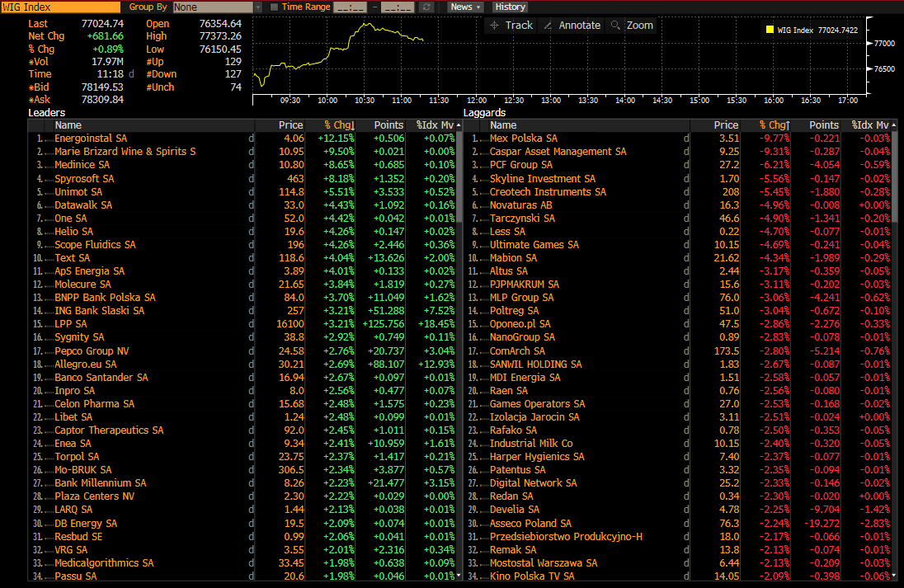Image resolution: width=904 pixels, height=588 pixels.
Task: Click the 'd' delayed marker beside Mex Polska SA
Action: [x=686, y=139]
